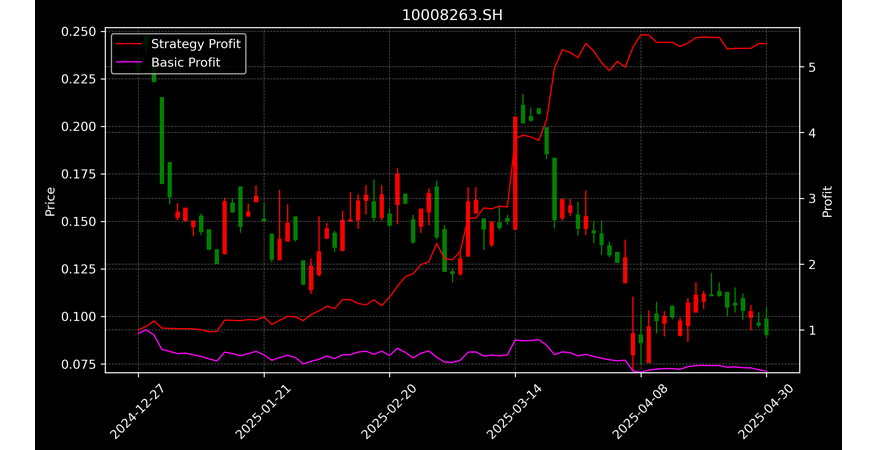Click the tall red candlestick at 2025-03-14
878x450 pixels.
(x=515, y=173)
